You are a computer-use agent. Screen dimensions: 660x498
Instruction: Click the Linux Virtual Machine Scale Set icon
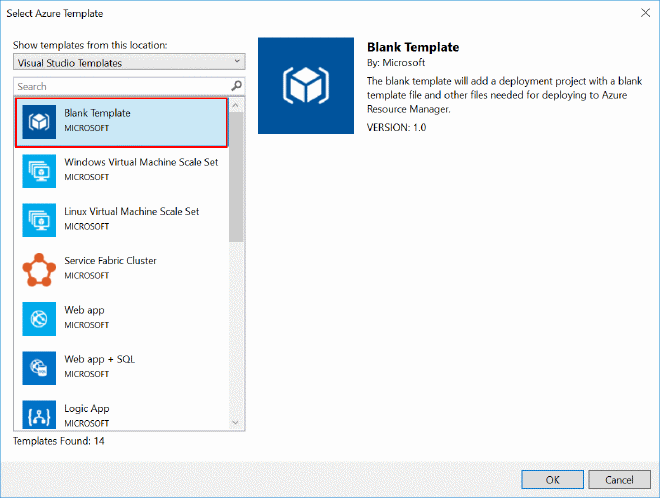coord(39,219)
